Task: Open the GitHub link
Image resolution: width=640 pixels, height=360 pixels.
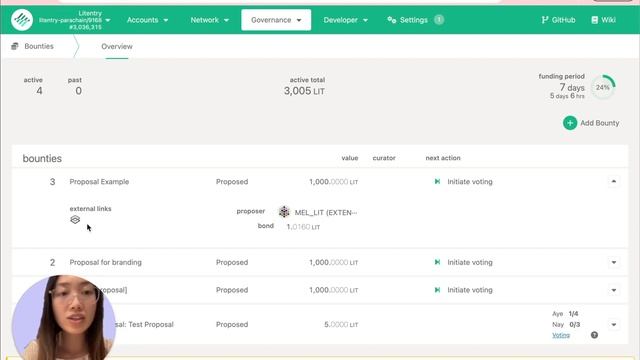Action: coord(558,20)
